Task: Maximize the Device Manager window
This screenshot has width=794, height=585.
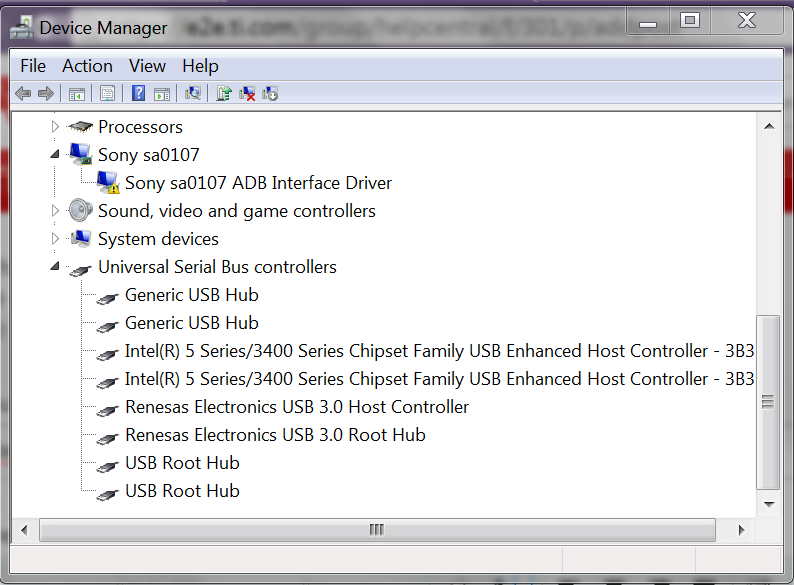Action: (690, 22)
